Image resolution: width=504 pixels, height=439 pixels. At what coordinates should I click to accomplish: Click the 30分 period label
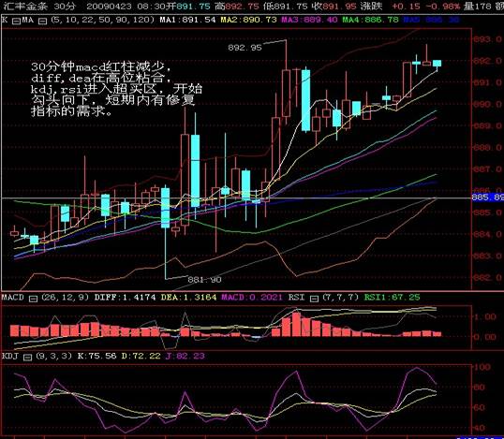click(66, 7)
